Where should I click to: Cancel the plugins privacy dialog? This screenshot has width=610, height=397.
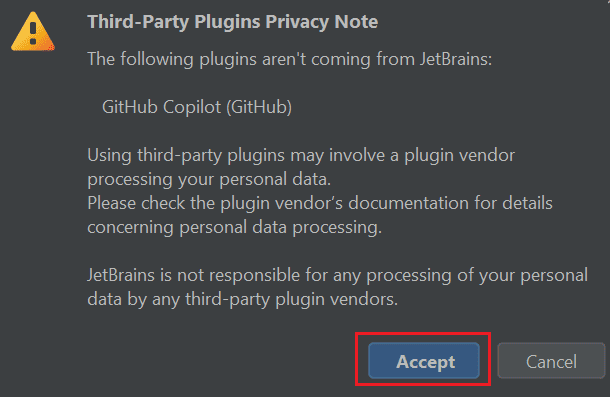point(551,361)
